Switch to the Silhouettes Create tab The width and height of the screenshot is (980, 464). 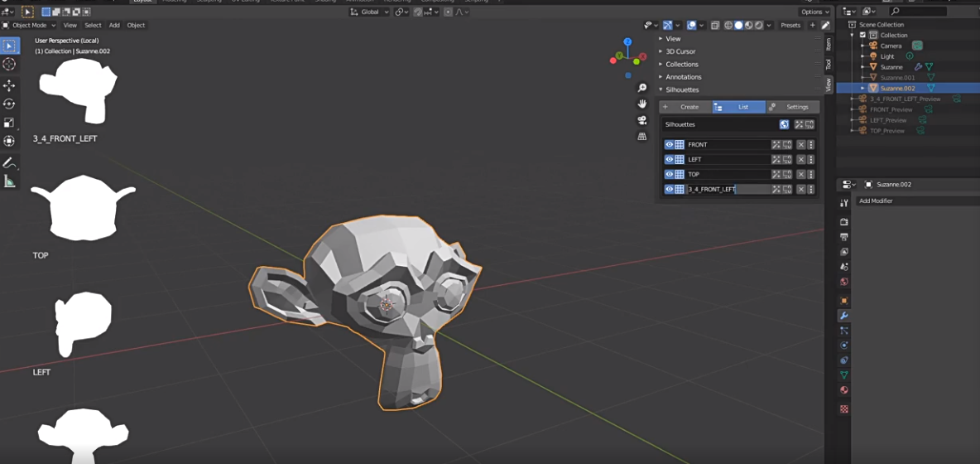(685, 107)
